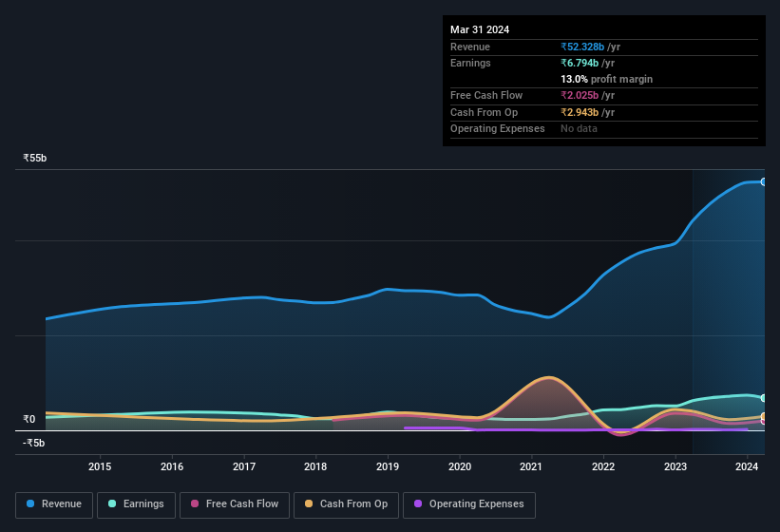Toggle the Cash From Op legend series
780x532 pixels.
[346, 504]
